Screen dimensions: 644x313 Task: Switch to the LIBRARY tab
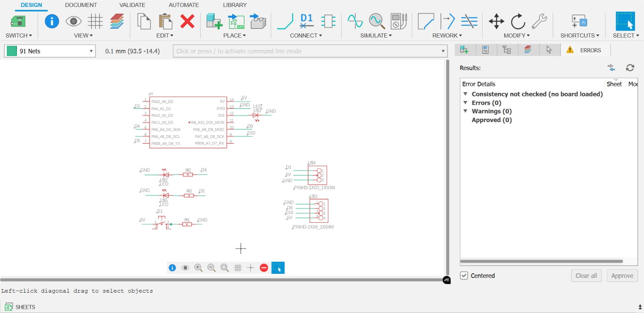pyautogui.click(x=235, y=5)
